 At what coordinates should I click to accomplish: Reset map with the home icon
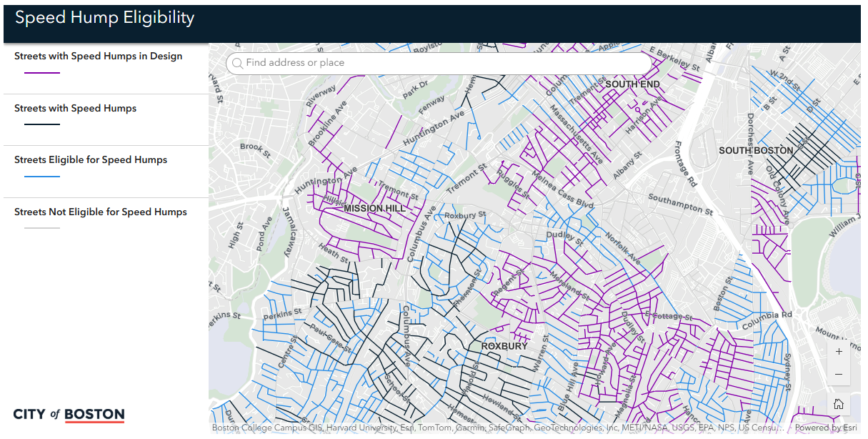(839, 404)
